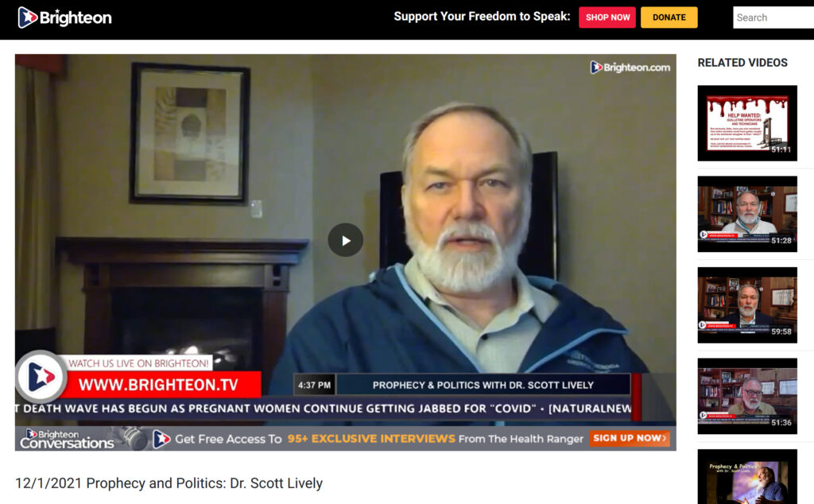814x504 pixels.
Task: Open the related video lasting 59:58
Action: pyautogui.click(x=747, y=305)
